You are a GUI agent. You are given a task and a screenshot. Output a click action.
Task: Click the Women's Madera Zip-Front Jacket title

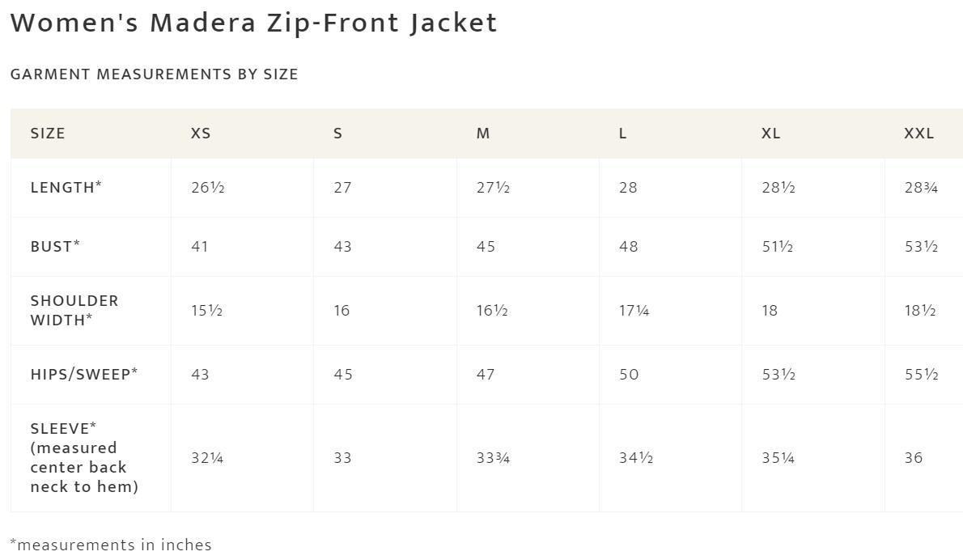[254, 23]
